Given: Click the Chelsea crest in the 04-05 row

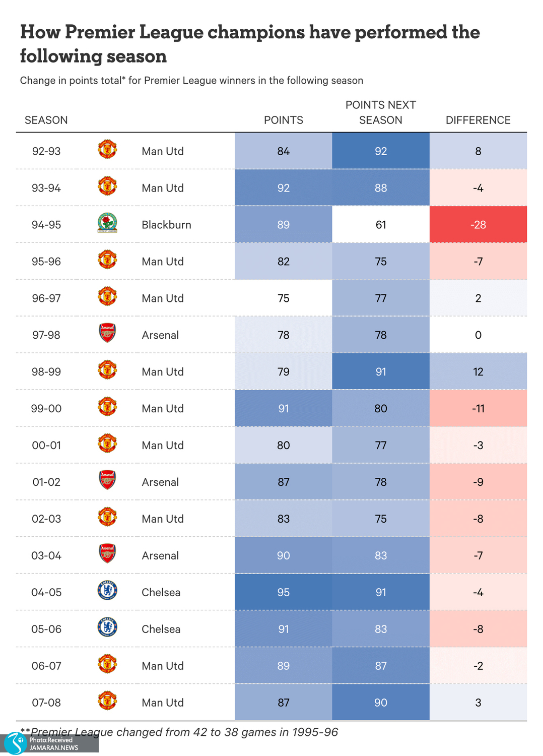Looking at the screenshot, I should (107, 590).
